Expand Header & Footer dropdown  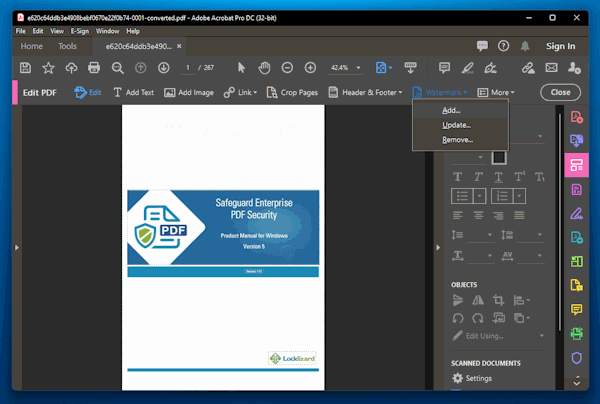point(400,93)
